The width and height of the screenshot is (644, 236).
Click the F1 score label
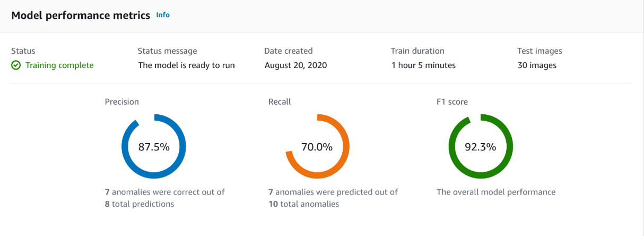[452, 102]
